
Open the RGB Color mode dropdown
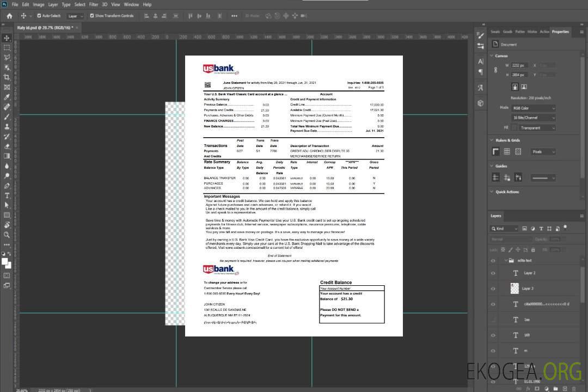tap(534, 108)
